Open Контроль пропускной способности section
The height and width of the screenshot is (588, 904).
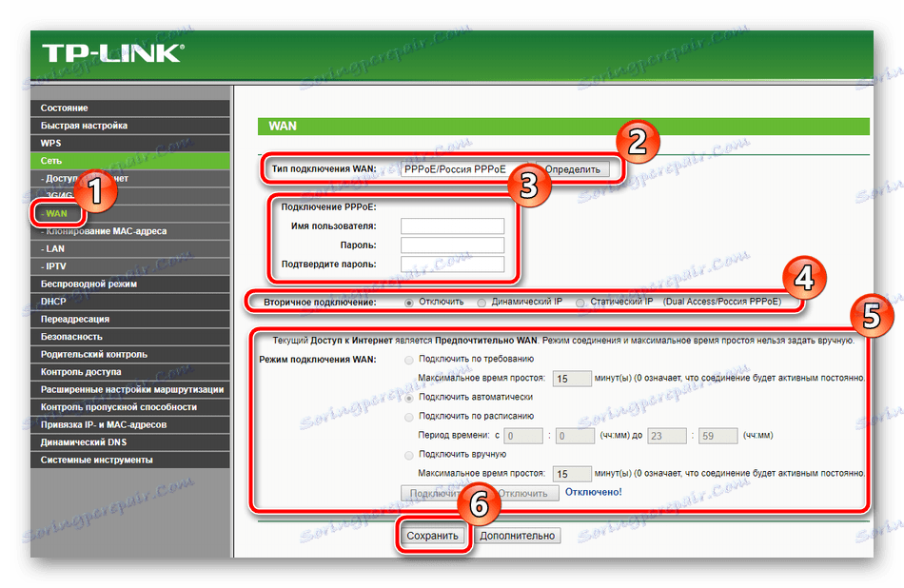point(129,406)
